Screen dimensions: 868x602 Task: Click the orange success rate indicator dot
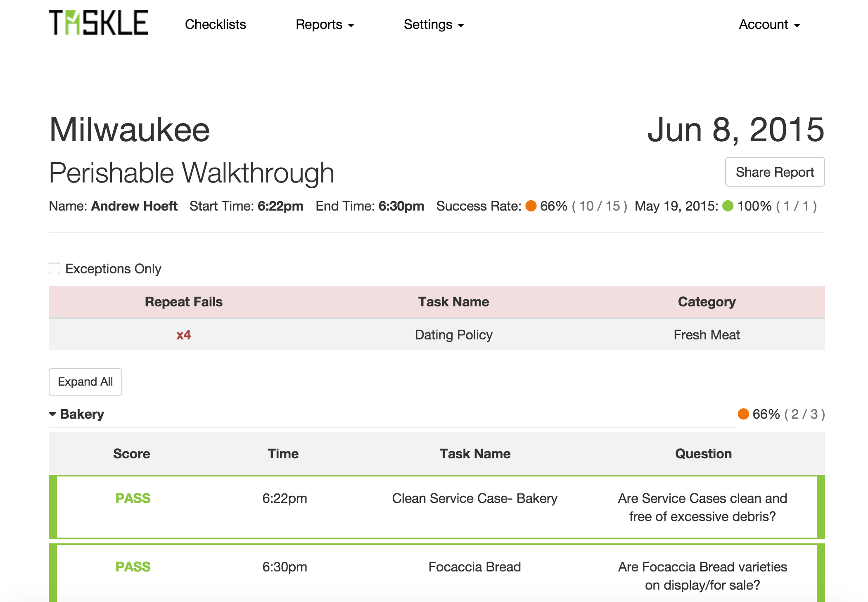531,206
